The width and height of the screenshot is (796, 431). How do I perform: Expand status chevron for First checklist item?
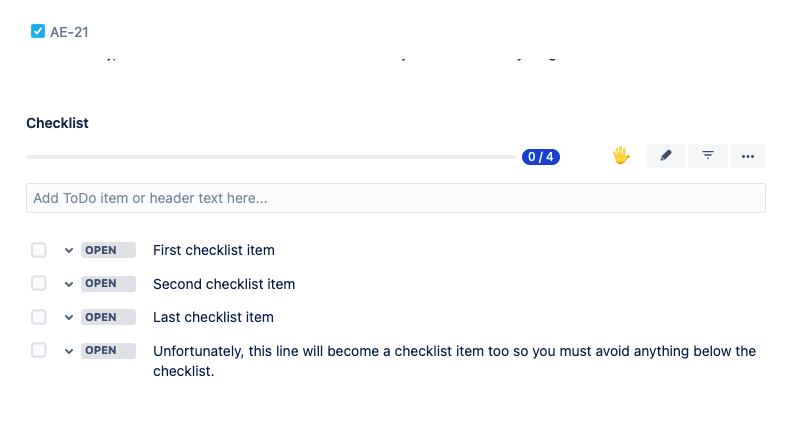(x=69, y=250)
